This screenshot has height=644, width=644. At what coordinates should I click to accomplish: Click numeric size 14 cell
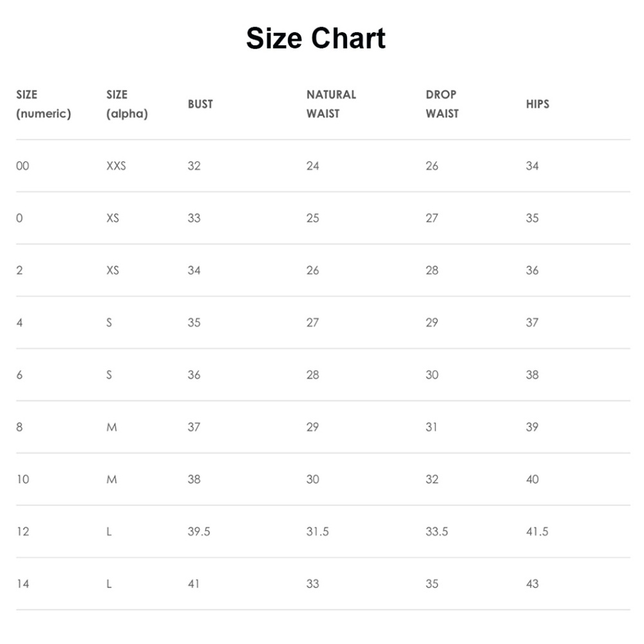point(23,583)
